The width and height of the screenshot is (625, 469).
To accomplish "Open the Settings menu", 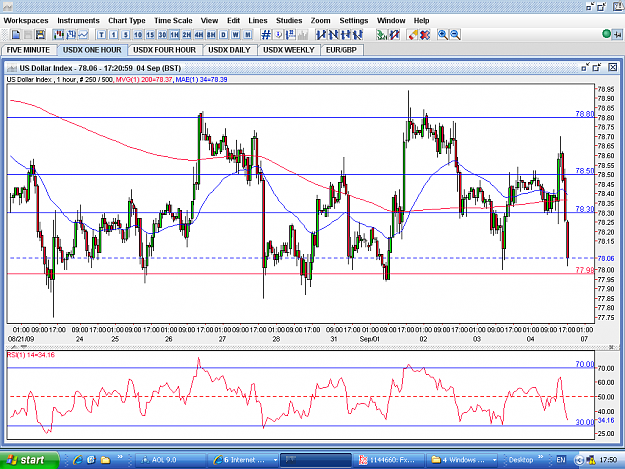I will click(x=354, y=20).
